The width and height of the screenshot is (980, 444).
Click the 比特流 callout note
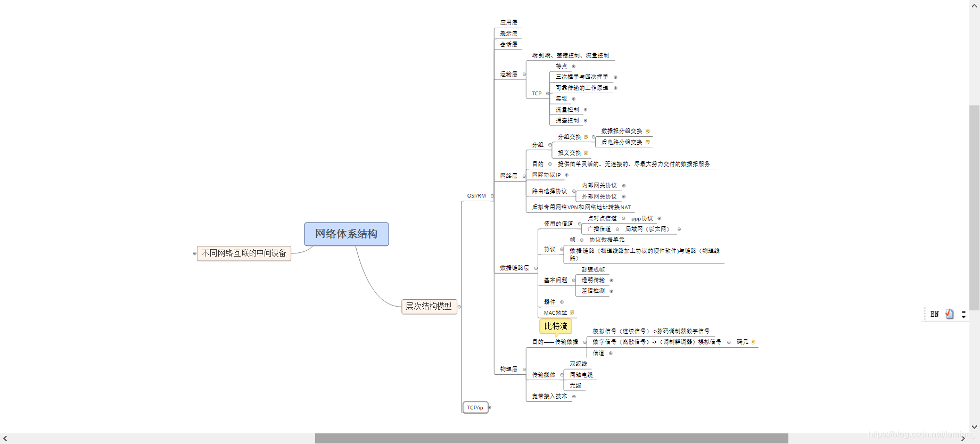tap(556, 326)
